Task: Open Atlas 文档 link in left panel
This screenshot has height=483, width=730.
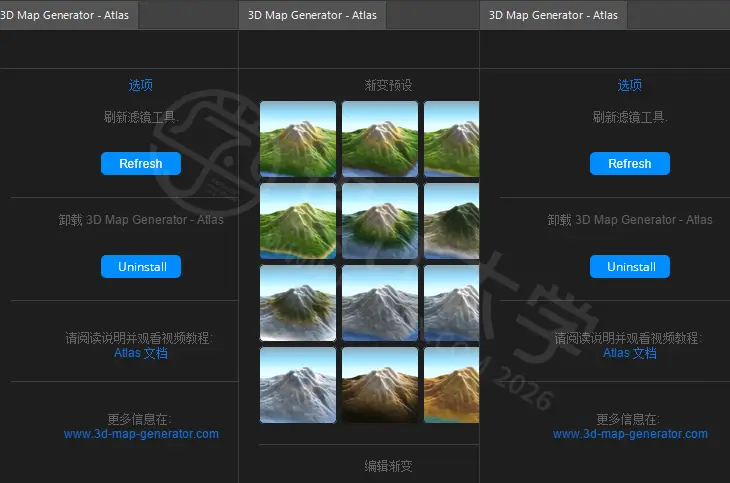Action: (141, 353)
